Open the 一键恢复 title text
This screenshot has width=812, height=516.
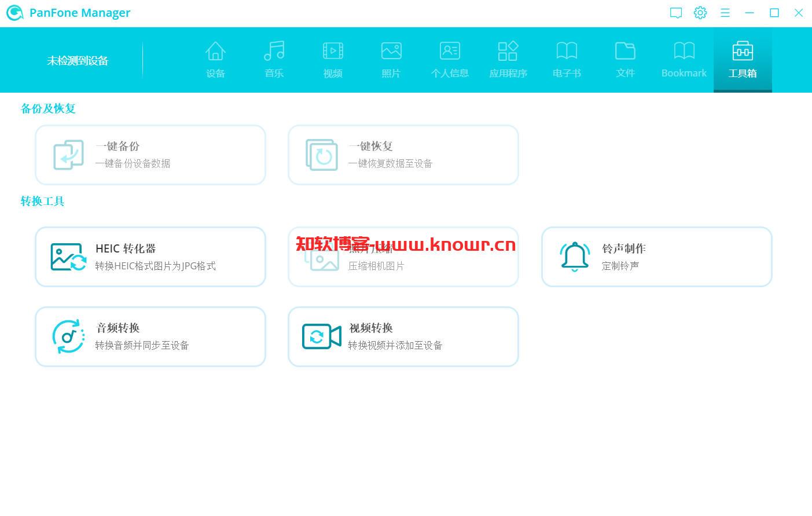pyautogui.click(x=371, y=147)
